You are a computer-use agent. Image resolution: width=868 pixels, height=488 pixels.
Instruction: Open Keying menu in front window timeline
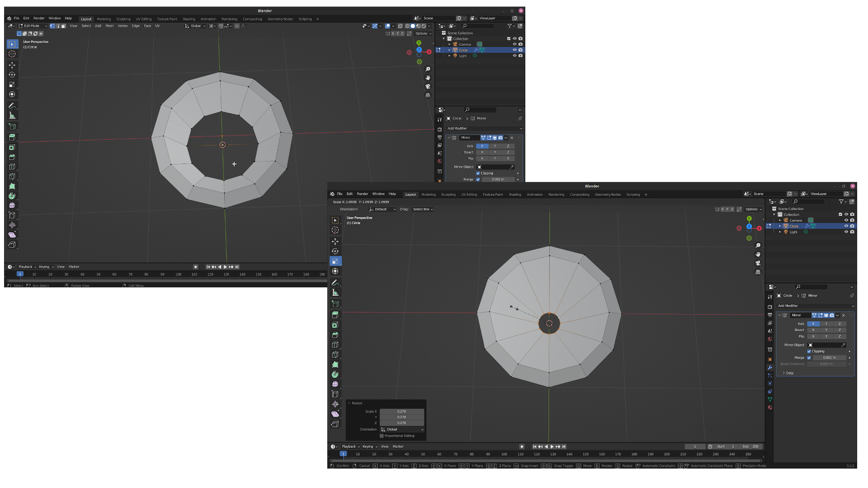369,446
